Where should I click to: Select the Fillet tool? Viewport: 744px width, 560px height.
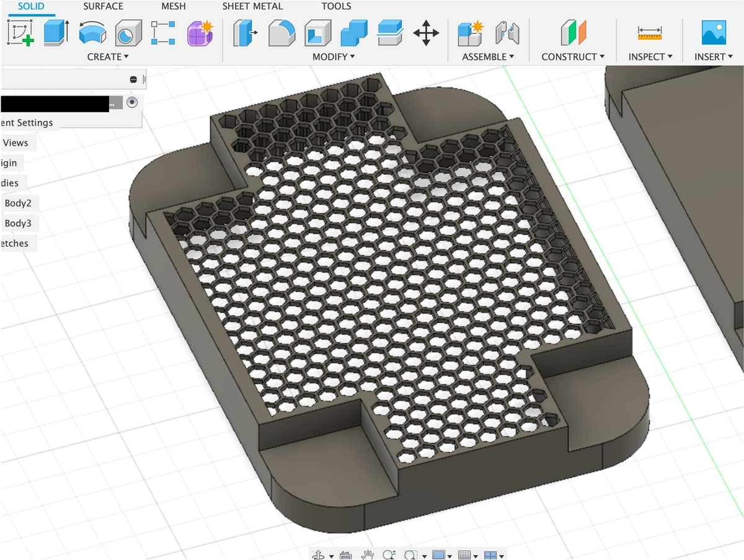point(281,32)
